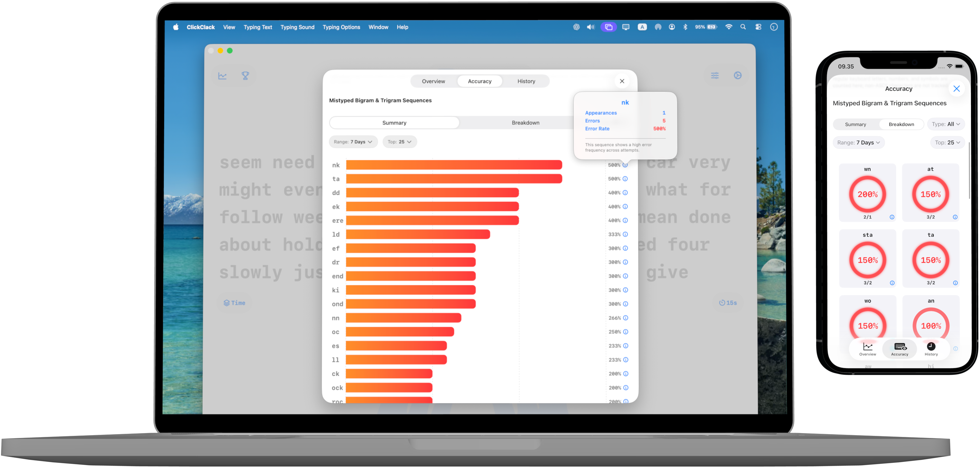Viewport: 980px width, 468px height.
Task: Click the info icon on phone wn card
Action: [892, 217]
